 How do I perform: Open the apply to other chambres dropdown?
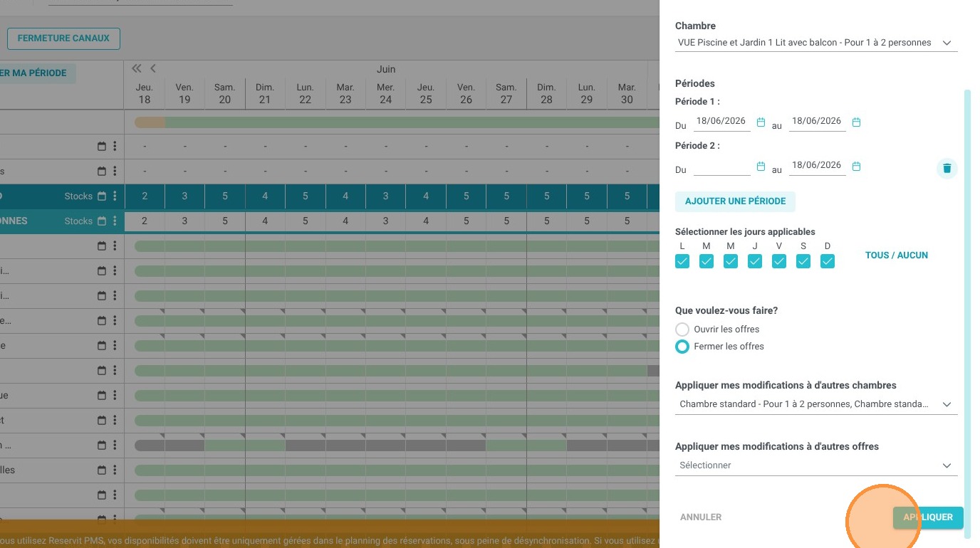pyautogui.click(x=816, y=404)
